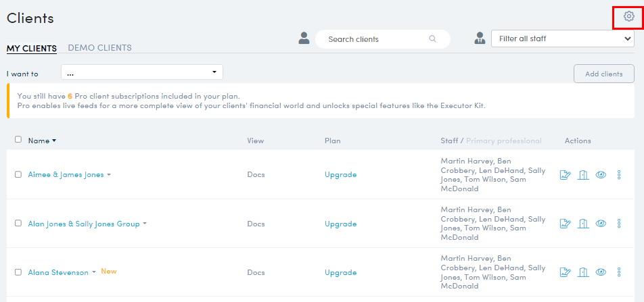Click the edit report icon for Aimee & James Jones
The image size is (644, 302).
pyautogui.click(x=566, y=175)
